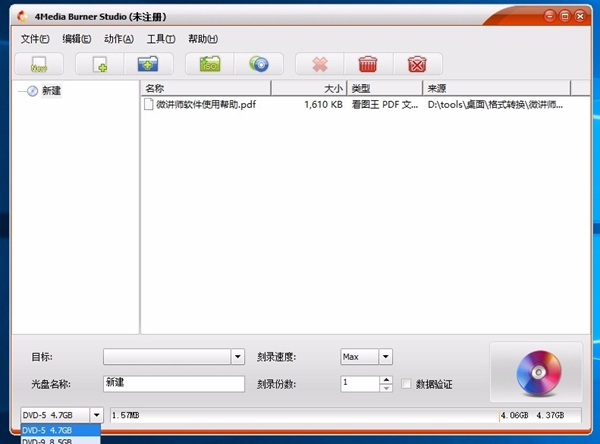The image size is (600, 444).
Task: Choose DVD-5 4.7GB in the dropdown list
Action: tap(60, 430)
